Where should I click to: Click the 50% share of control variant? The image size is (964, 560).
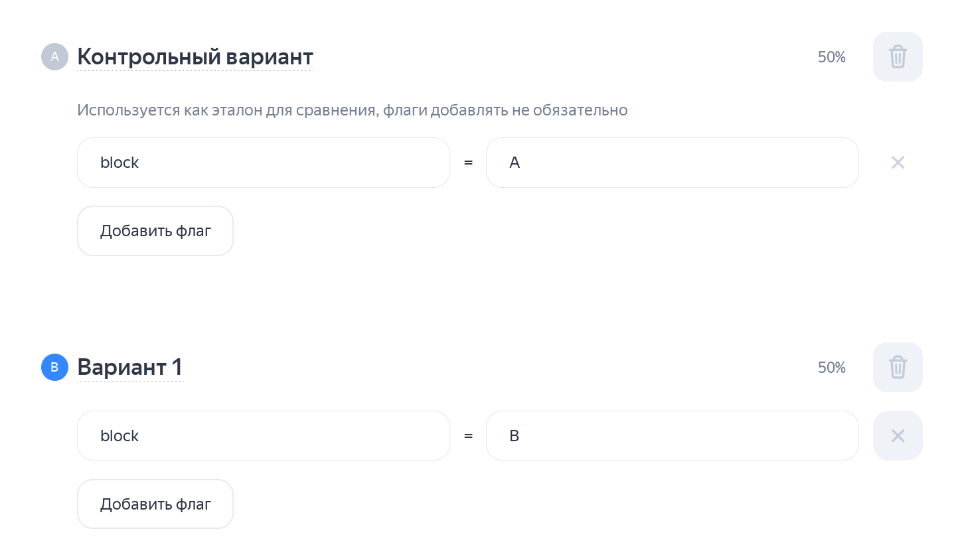(831, 57)
